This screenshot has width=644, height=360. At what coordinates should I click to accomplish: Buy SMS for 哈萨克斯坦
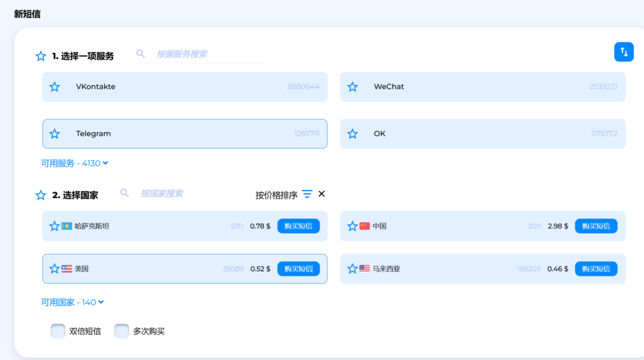[x=299, y=226]
